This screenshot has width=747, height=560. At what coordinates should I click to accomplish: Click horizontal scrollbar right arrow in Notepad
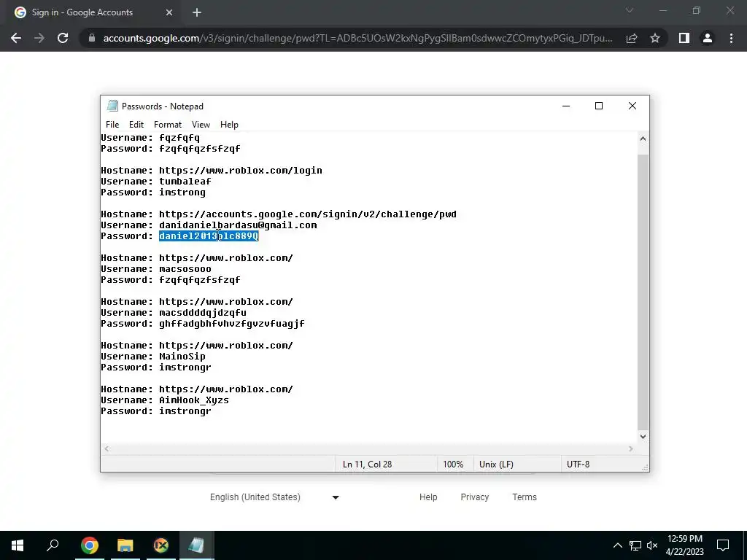tap(631, 448)
